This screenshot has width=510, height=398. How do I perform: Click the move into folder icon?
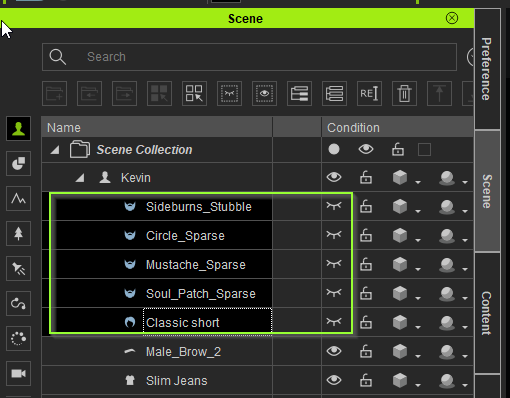89,93
